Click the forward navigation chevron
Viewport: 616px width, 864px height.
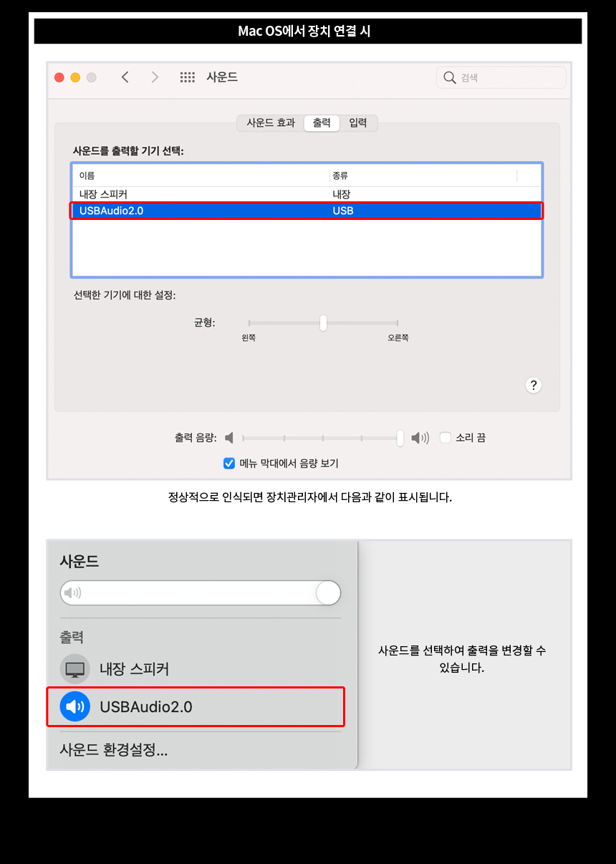[155, 77]
